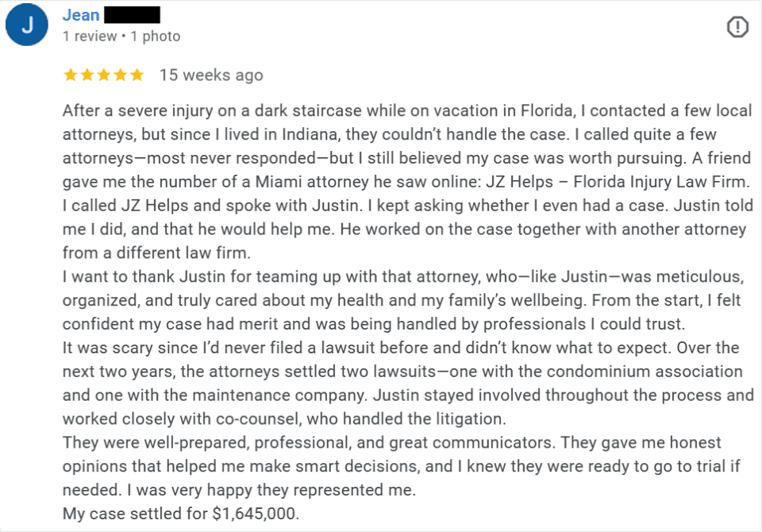This screenshot has width=762, height=532.
Task: Select the fourth gold rating star
Action: [119, 75]
